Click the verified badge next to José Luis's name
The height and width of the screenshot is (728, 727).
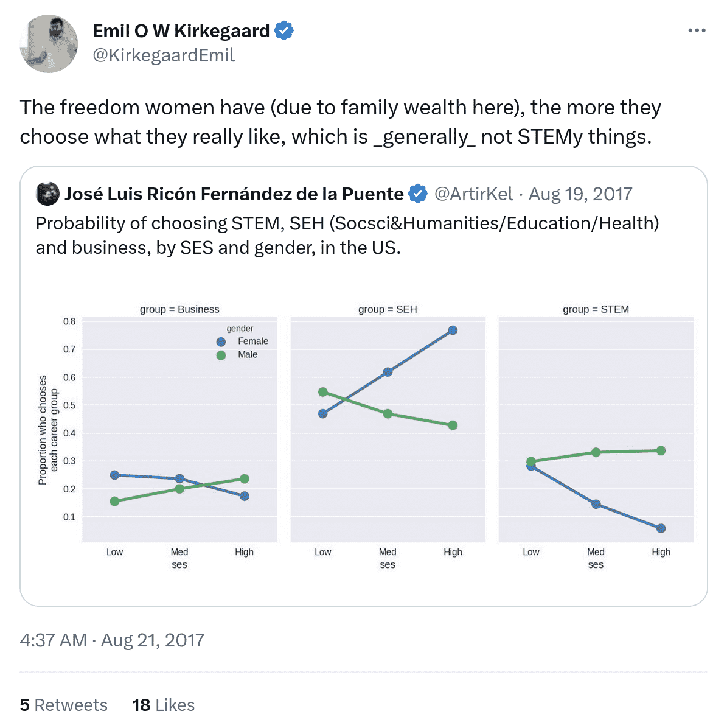point(418,194)
